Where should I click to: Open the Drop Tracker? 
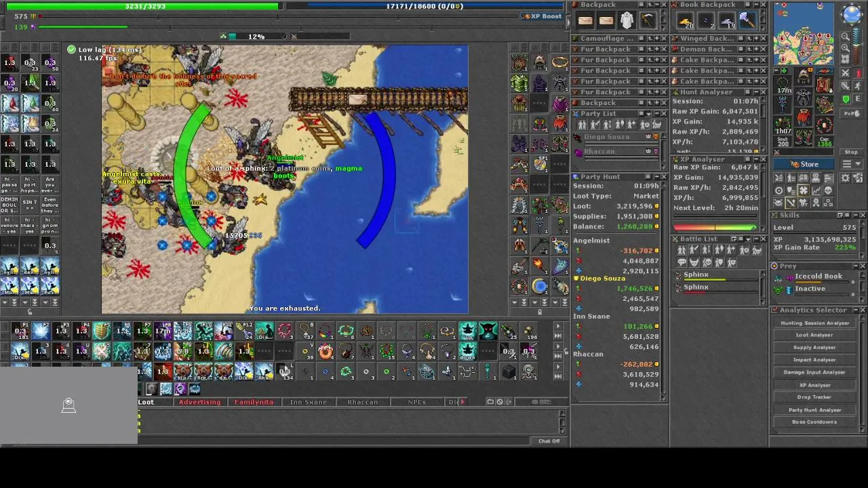click(814, 397)
